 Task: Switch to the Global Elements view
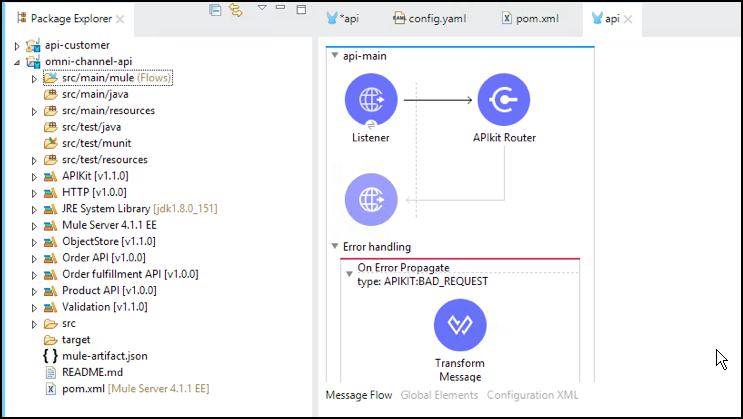[x=439, y=395]
